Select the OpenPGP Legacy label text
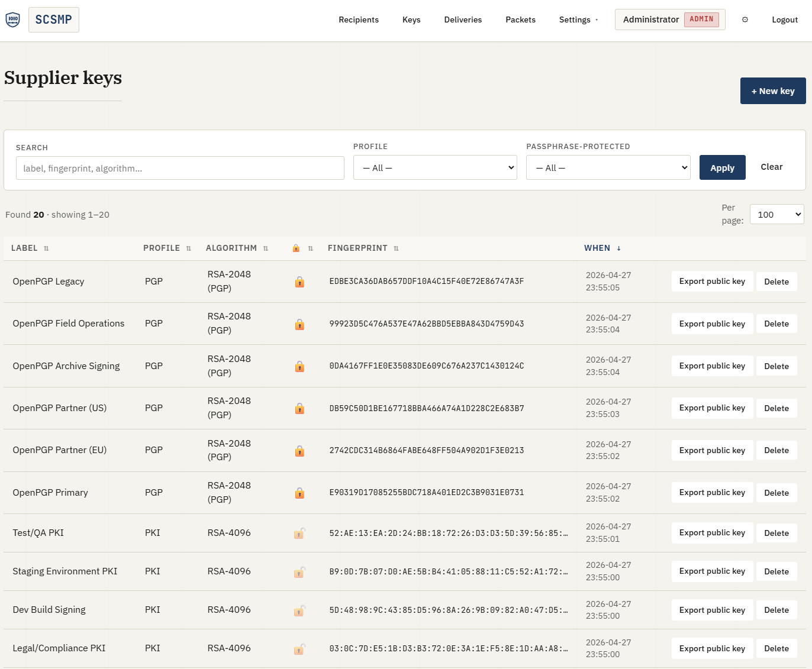 (x=49, y=282)
